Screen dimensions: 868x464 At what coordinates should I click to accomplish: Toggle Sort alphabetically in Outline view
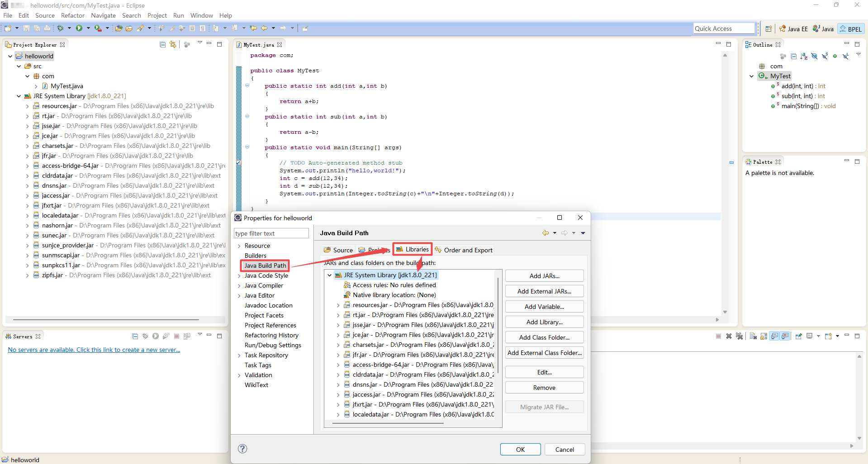(x=804, y=56)
